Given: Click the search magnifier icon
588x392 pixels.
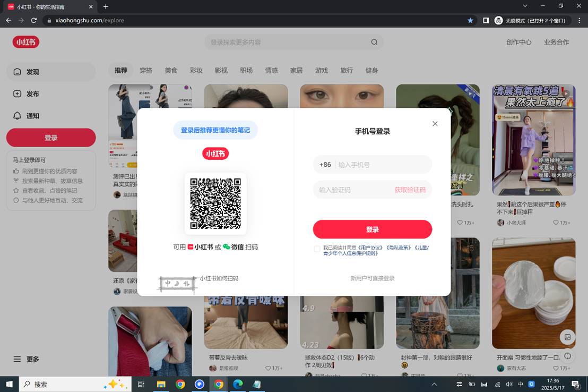Looking at the screenshot, I should [x=374, y=42].
